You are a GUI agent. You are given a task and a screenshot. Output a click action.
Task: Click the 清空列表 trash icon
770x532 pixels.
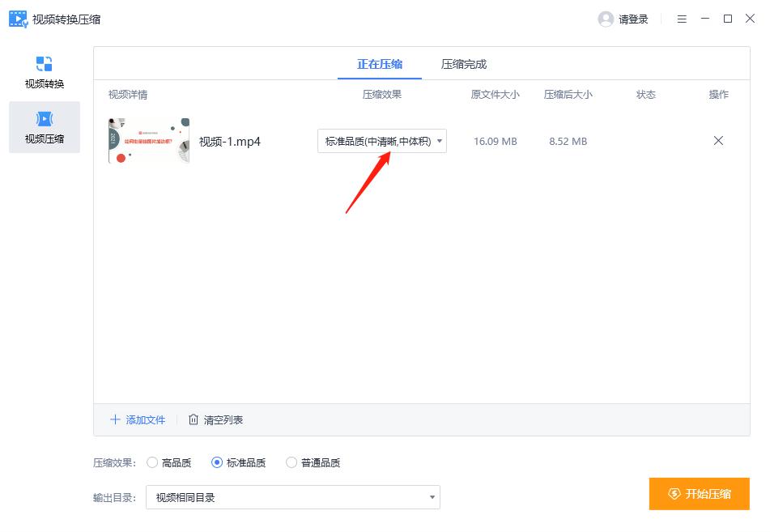click(193, 419)
